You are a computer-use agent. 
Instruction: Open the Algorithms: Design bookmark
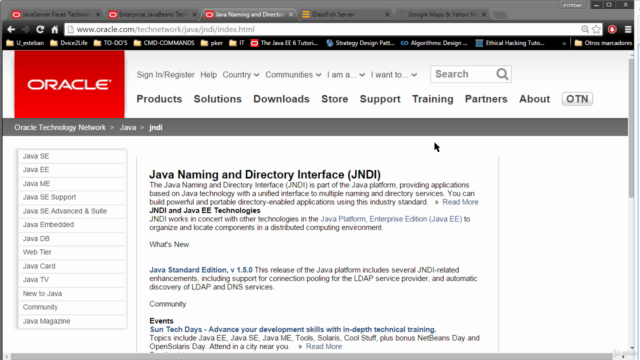[x=434, y=43]
